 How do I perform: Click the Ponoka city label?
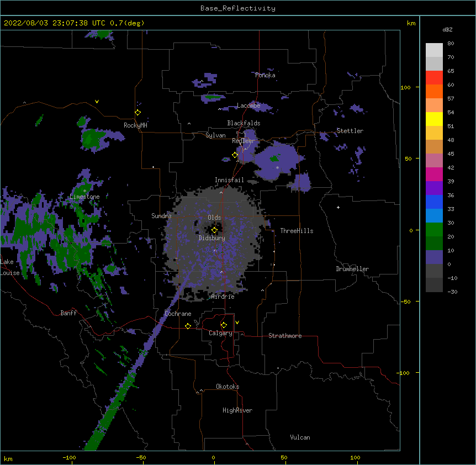[x=265, y=75]
